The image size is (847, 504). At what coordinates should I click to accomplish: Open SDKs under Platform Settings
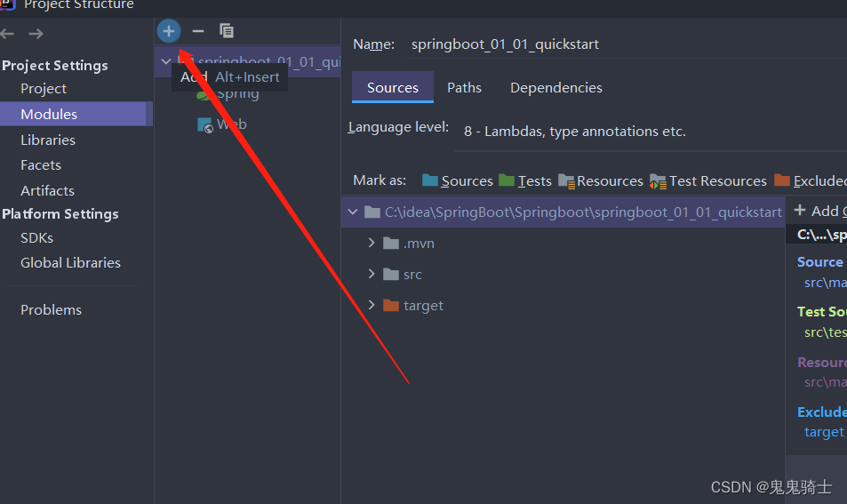(36, 237)
